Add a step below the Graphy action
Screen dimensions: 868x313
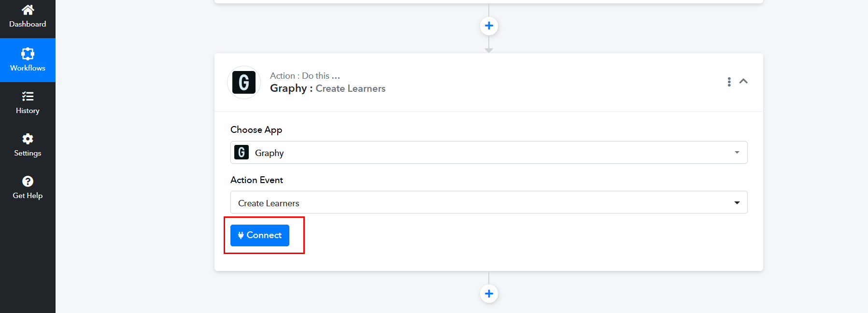[489, 294]
